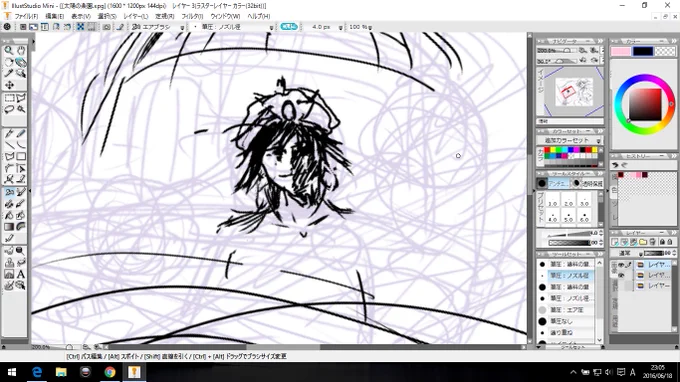Viewport: 680px width, 382px height.
Task: Select the Hand pan tool
Action: 20,50
